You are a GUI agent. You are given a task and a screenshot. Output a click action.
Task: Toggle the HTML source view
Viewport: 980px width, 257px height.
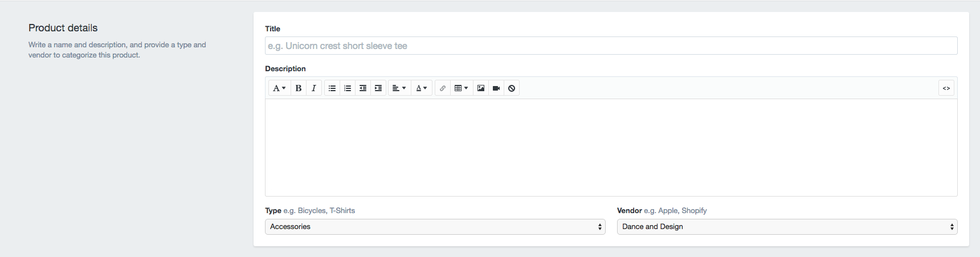(946, 88)
